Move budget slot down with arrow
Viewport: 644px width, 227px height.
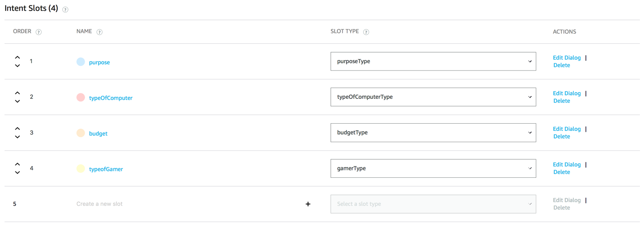point(18,137)
